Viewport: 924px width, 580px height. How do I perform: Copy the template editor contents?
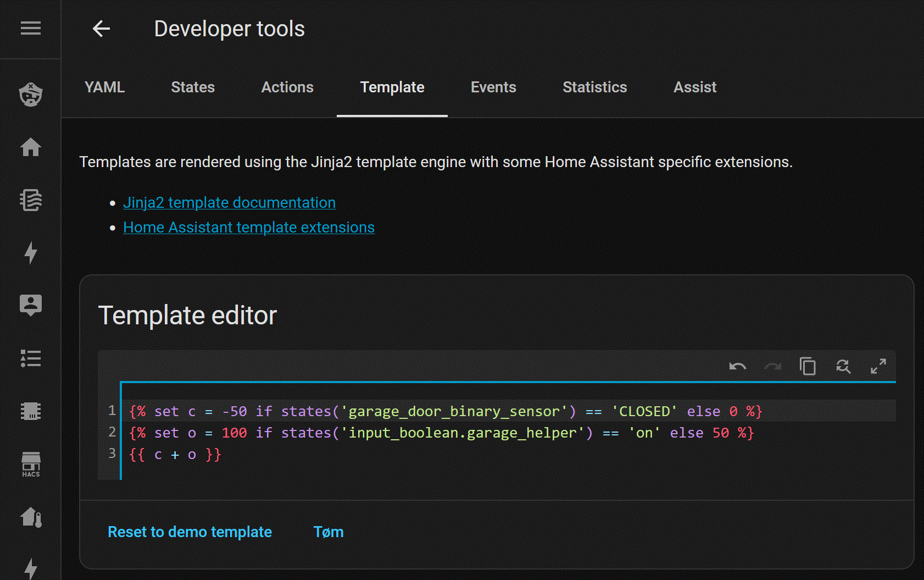click(808, 366)
